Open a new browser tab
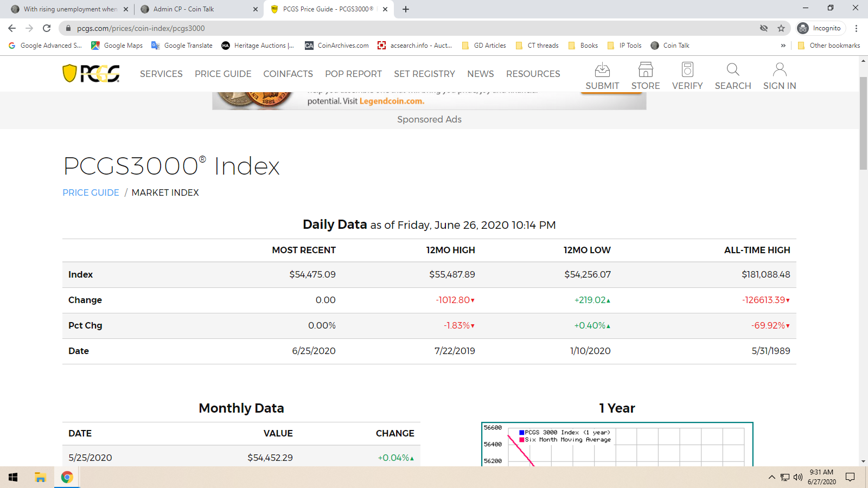The height and width of the screenshot is (488, 868). (406, 9)
